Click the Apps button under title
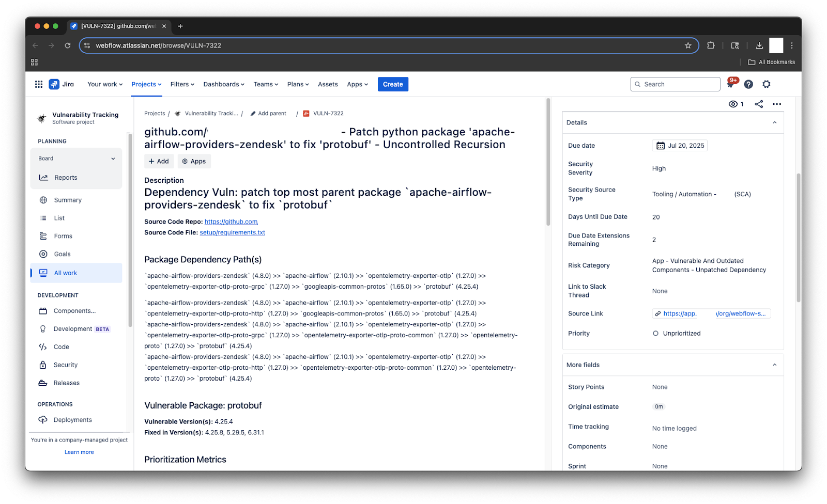The height and width of the screenshot is (504, 827). tap(194, 161)
